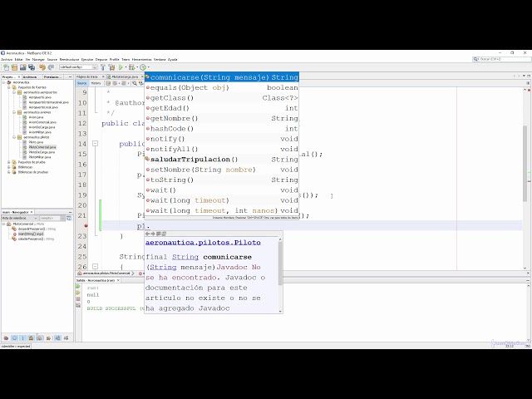Switch to the Página de Inicio tab
This screenshot has height=399, width=532.
(x=87, y=77)
